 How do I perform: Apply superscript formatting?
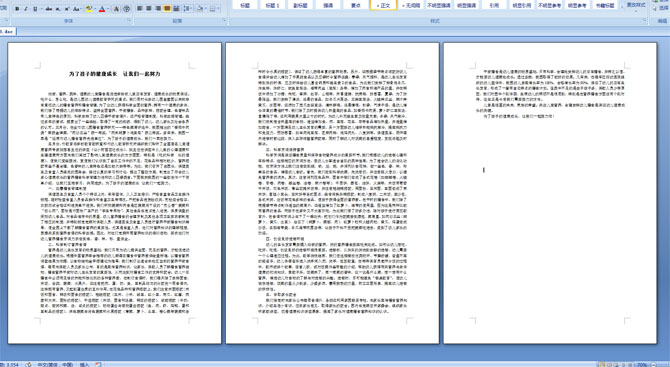(x=67, y=9)
